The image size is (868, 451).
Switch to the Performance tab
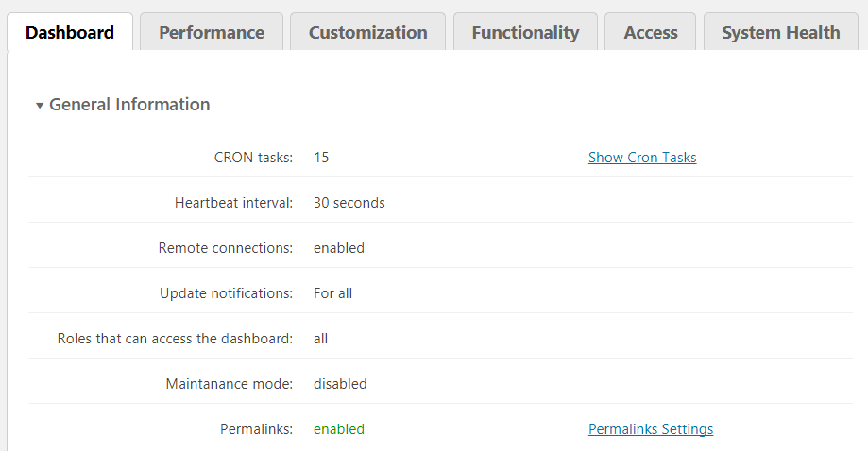click(212, 33)
